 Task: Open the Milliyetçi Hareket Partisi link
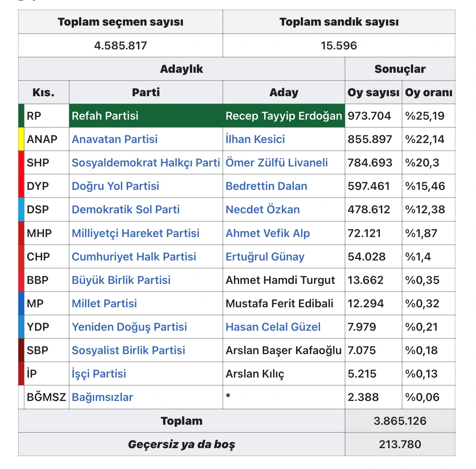(135, 233)
